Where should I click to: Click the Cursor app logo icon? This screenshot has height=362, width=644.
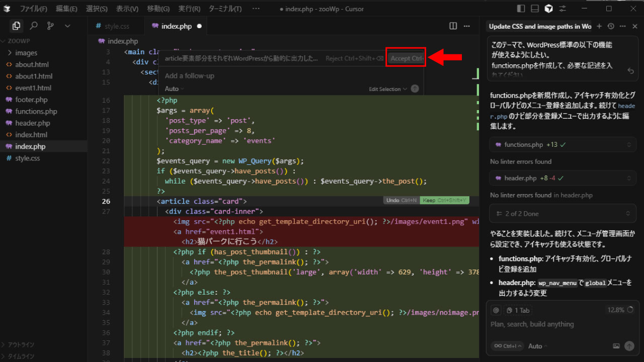coord(7,9)
